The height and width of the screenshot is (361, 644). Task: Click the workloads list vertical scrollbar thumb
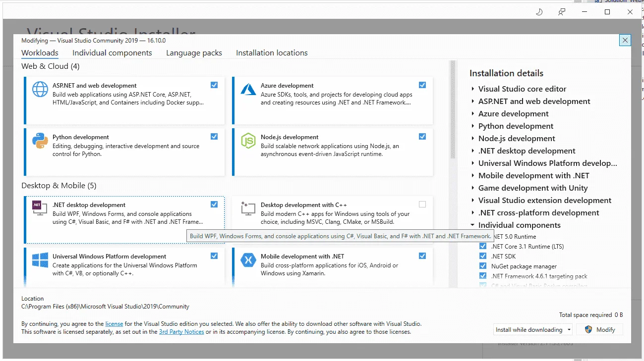[x=452, y=110]
